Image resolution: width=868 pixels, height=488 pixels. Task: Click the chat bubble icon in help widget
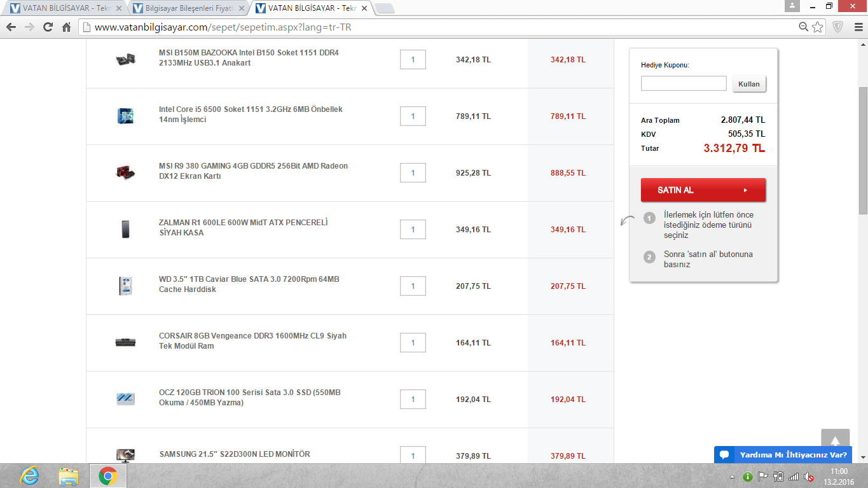point(724,455)
